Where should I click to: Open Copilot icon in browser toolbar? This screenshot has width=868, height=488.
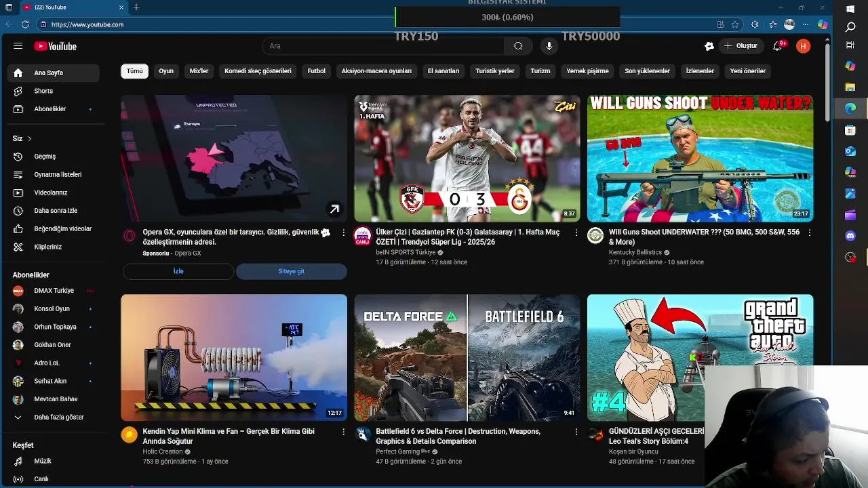823,24
